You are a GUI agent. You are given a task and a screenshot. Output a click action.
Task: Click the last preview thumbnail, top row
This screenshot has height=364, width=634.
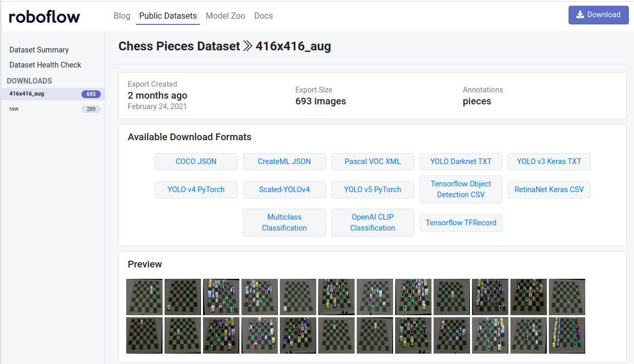click(567, 297)
